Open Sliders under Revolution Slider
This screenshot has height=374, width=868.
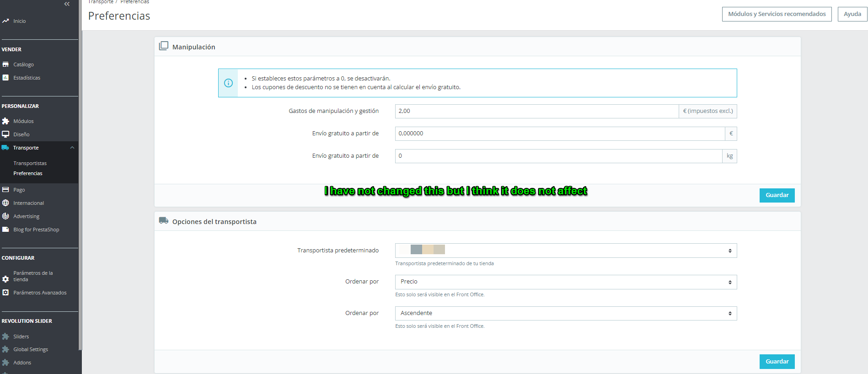click(x=21, y=337)
